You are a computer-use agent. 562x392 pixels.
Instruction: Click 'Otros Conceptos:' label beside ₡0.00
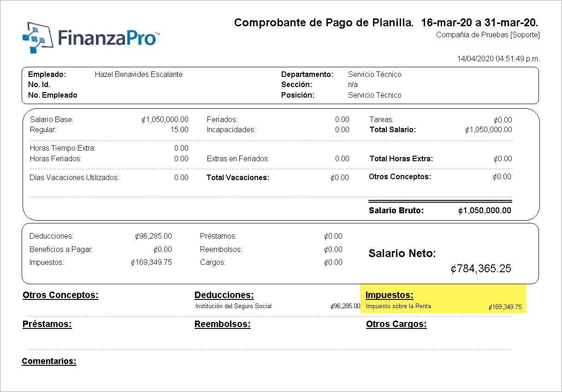click(x=400, y=177)
